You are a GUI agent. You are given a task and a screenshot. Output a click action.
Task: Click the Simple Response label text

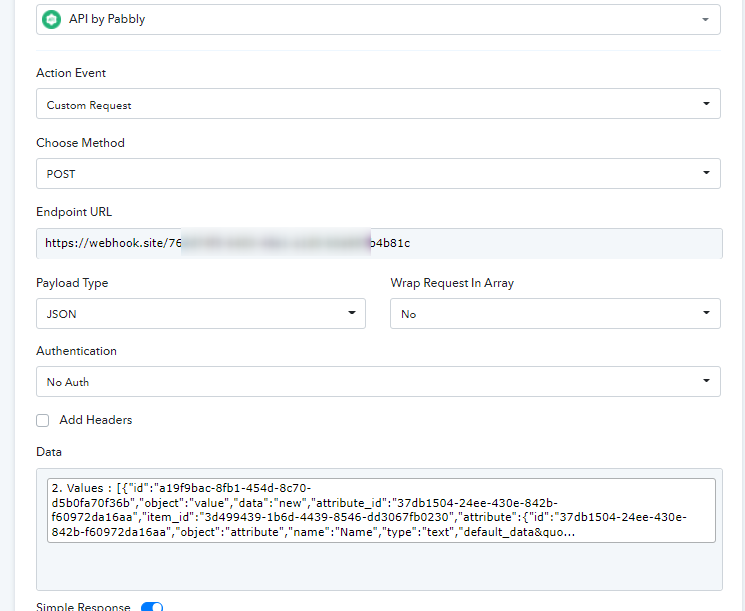coord(83,606)
